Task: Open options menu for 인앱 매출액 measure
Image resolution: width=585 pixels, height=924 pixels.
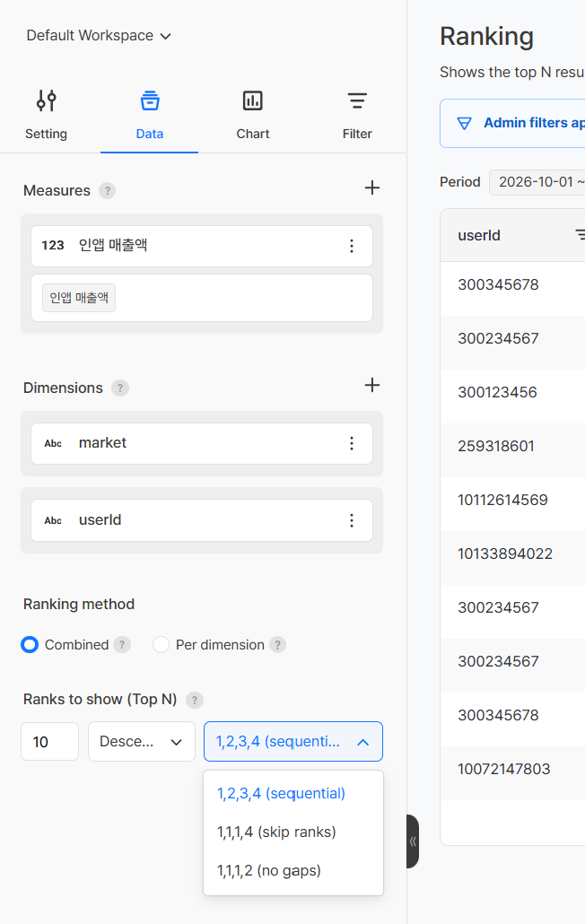Action: click(352, 246)
